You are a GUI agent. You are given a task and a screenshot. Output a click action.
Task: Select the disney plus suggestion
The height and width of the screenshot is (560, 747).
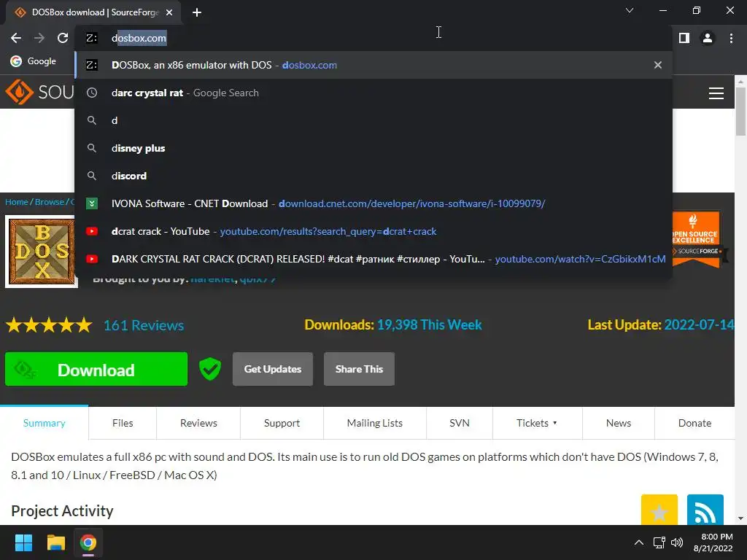(x=373, y=148)
